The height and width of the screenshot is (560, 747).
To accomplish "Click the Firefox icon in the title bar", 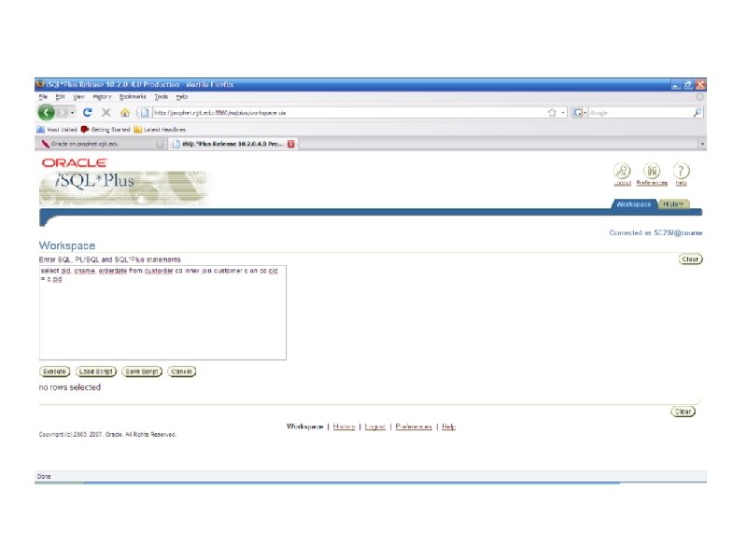I will point(41,84).
